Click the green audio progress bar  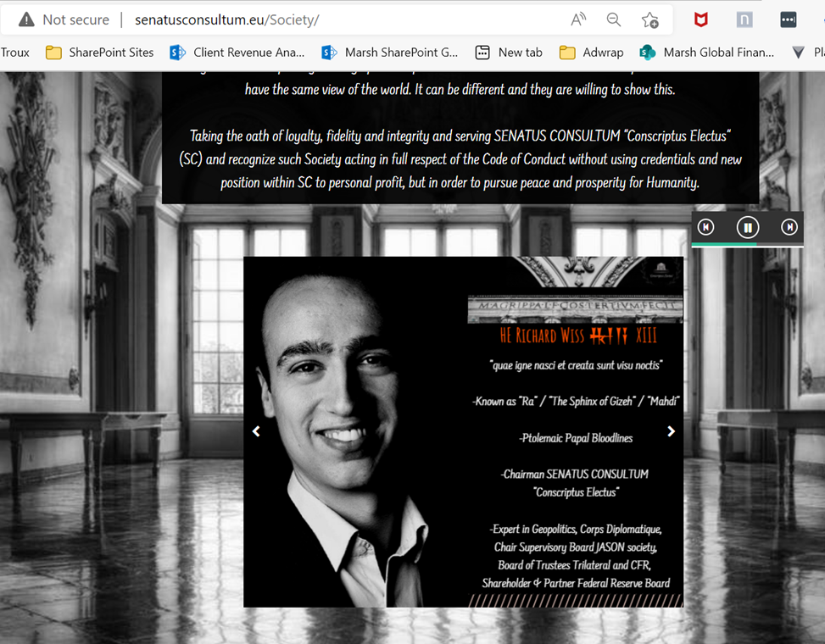[x=724, y=245]
